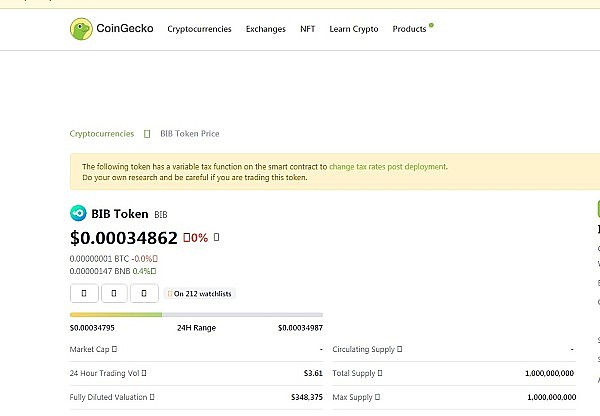Open the Exchanges menu item
This screenshot has height=416, width=600.
click(265, 29)
